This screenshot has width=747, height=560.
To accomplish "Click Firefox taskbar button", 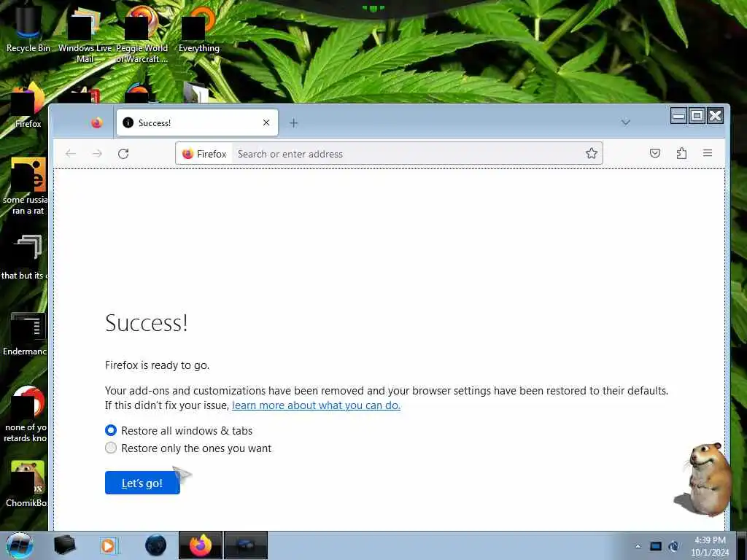I will (201, 545).
